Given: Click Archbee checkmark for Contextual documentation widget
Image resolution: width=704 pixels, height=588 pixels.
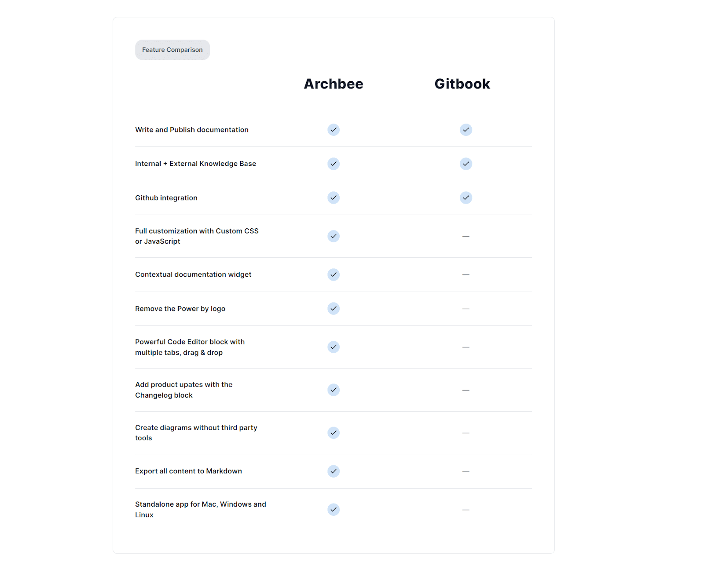Looking at the screenshot, I should coord(334,274).
